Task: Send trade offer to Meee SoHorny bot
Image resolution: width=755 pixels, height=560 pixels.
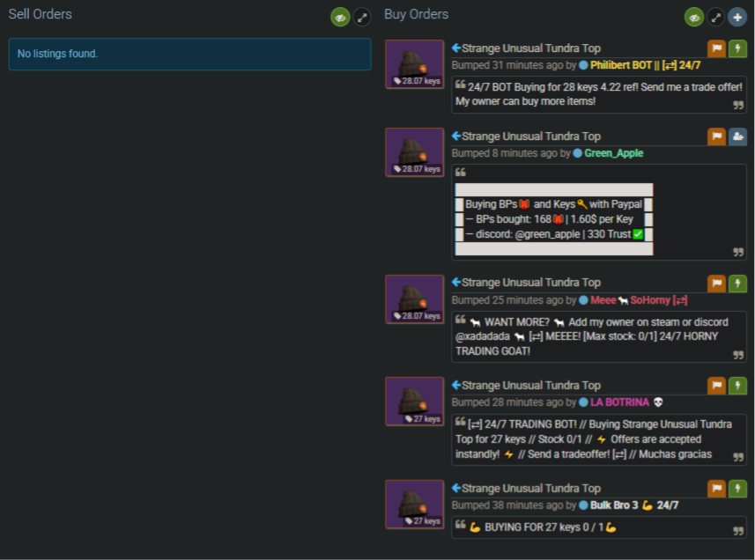Action: point(737,283)
